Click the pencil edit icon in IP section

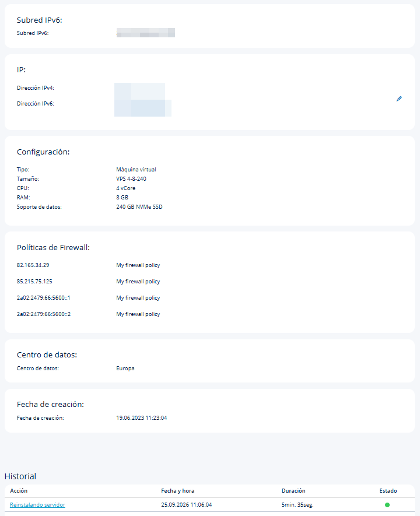[399, 99]
